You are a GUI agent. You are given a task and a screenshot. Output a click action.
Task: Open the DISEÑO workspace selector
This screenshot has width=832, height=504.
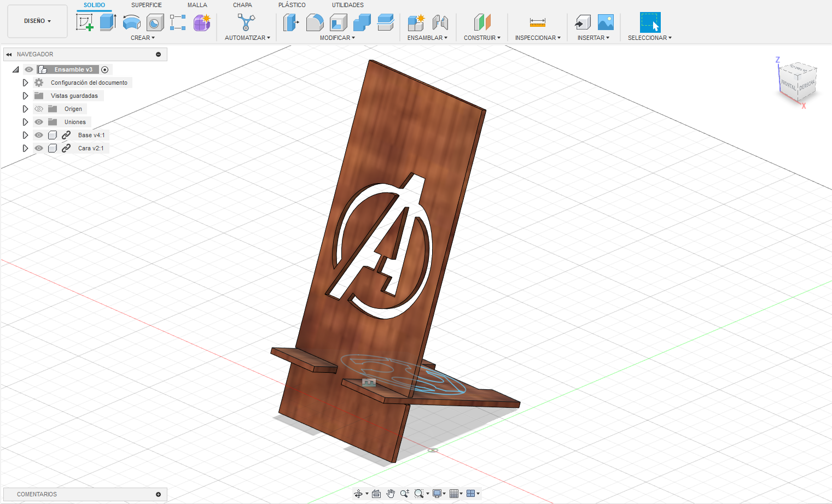(37, 21)
